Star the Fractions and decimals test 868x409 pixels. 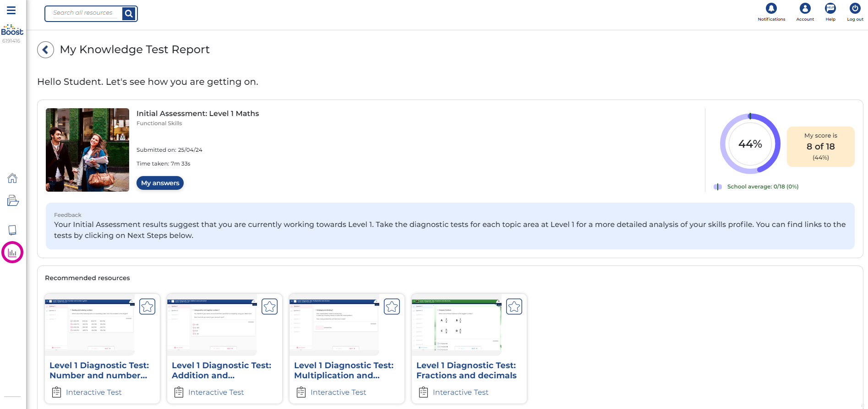tap(514, 306)
